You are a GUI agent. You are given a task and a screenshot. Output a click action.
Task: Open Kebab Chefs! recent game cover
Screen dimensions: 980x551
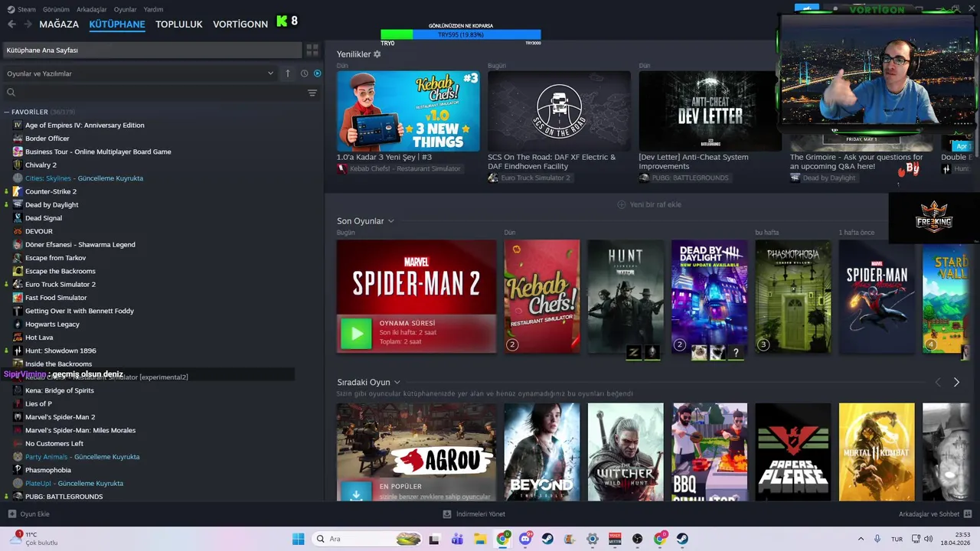point(542,297)
